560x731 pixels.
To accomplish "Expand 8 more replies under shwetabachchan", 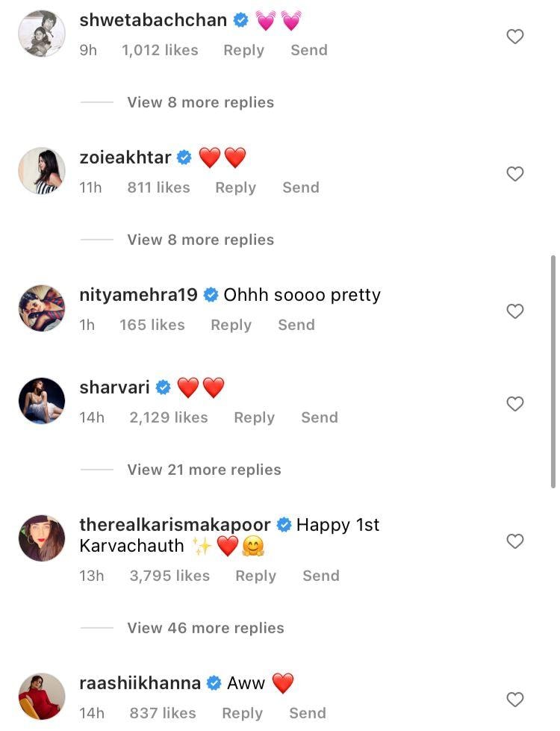I will tap(200, 102).
